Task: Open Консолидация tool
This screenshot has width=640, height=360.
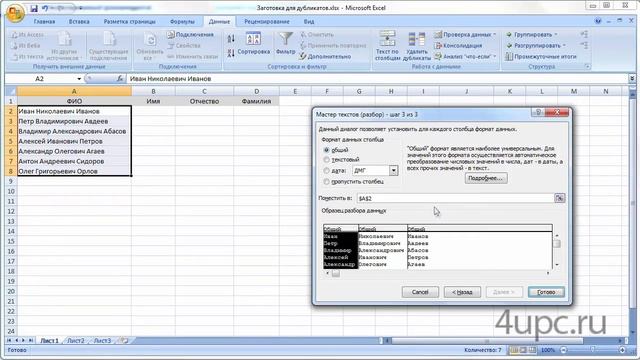Action: [458, 46]
